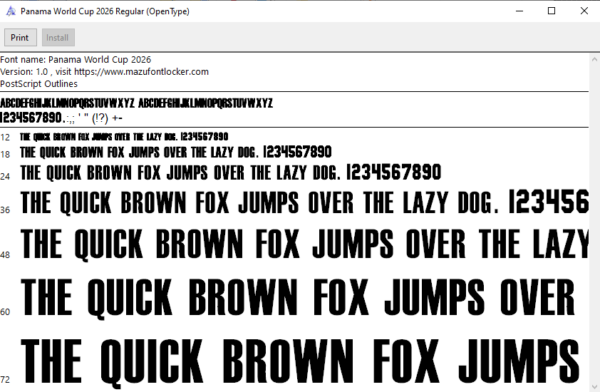Screen dimensions: 600x392
Task: Click the 'Font name: Panama World Cup 2026' line
Action: coord(76,60)
